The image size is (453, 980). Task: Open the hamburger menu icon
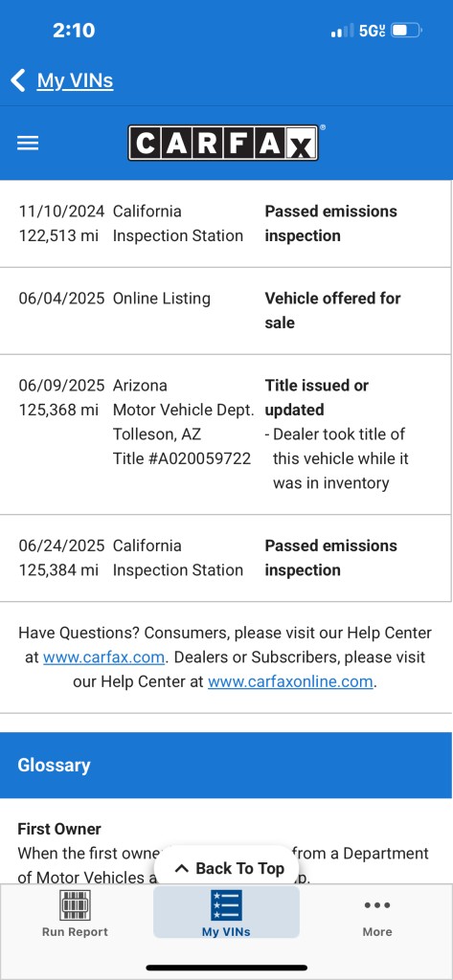(x=28, y=144)
